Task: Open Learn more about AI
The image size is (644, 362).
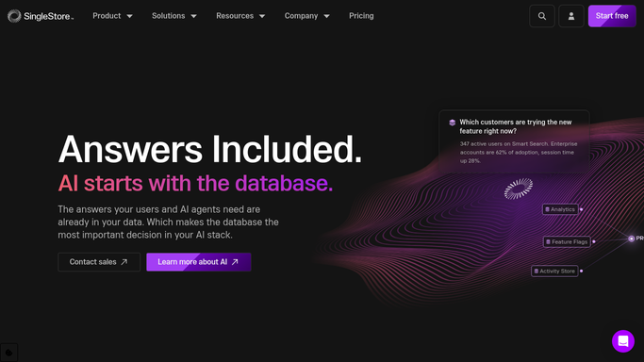Action: tap(199, 262)
